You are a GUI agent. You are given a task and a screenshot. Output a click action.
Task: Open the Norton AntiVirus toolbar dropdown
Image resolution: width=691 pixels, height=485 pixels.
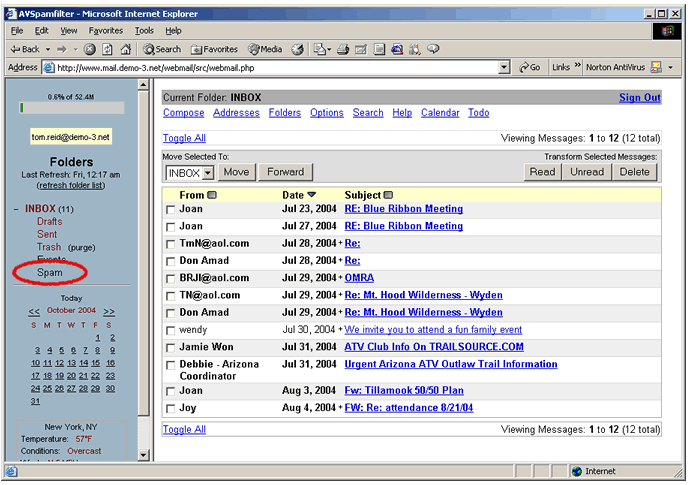click(x=670, y=68)
